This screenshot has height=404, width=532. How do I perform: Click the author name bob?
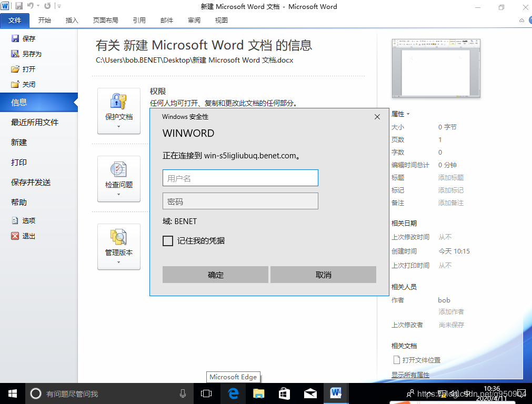444,300
